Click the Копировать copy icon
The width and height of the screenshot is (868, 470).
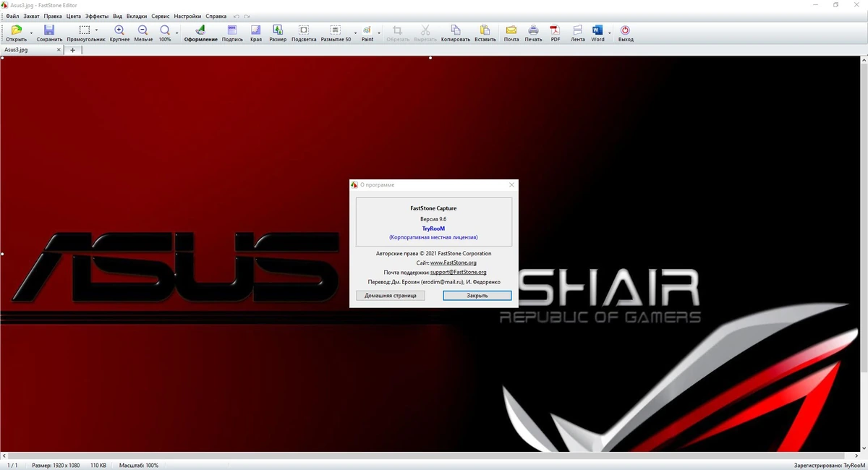click(455, 30)
